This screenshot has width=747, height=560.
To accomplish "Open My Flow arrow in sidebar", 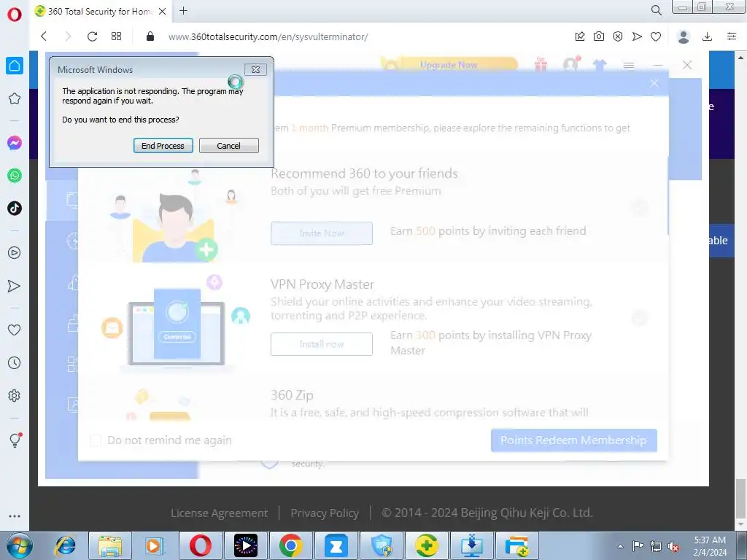I will coord(15,286).
